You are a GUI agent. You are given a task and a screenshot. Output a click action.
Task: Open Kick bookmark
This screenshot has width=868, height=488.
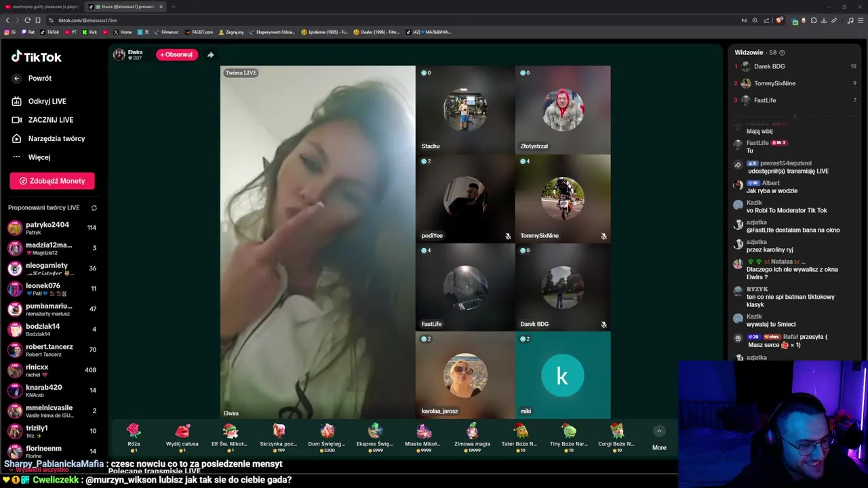[90, 32]
